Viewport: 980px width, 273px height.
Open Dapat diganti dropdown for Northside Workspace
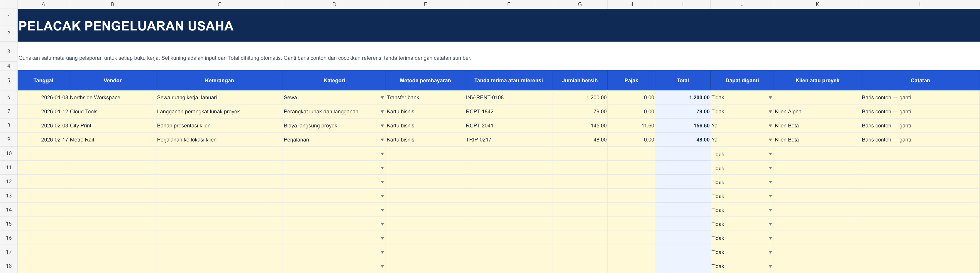point(770,98)
